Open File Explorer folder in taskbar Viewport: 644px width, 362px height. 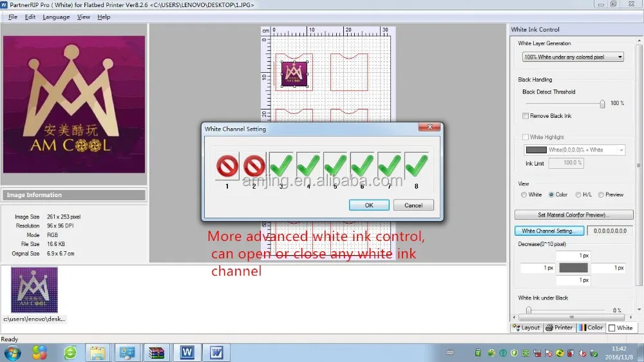(98, 352)
